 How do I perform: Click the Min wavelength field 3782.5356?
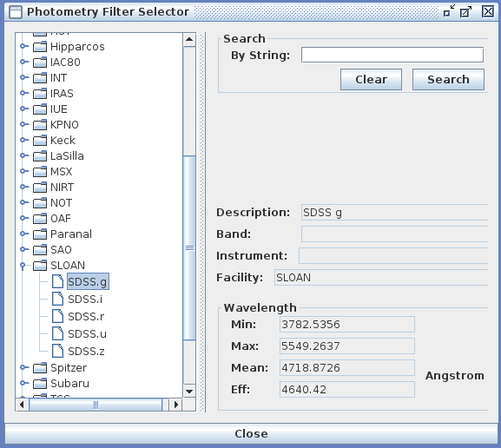coord(347,325)
